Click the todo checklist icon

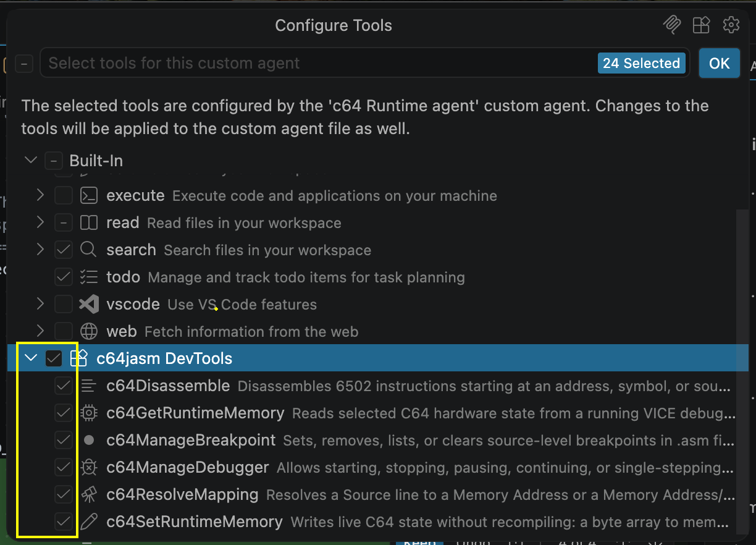point(89,277)
